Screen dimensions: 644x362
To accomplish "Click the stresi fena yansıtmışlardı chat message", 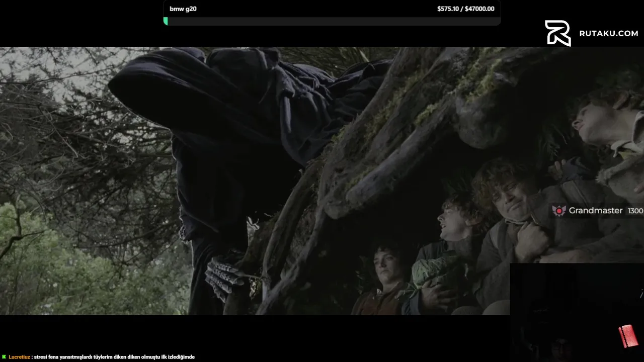I will [x=114, y=357].
